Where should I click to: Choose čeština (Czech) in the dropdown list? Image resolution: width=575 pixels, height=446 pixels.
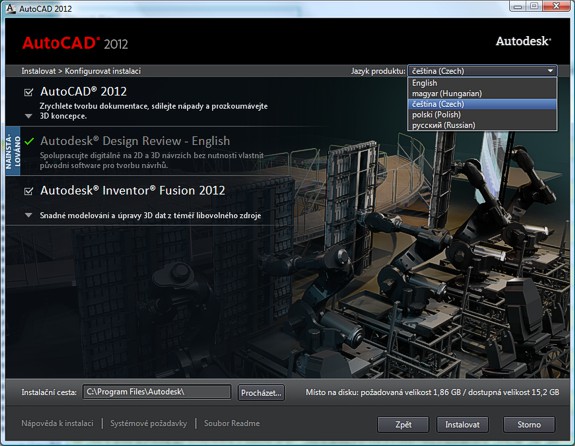[482, 104]
